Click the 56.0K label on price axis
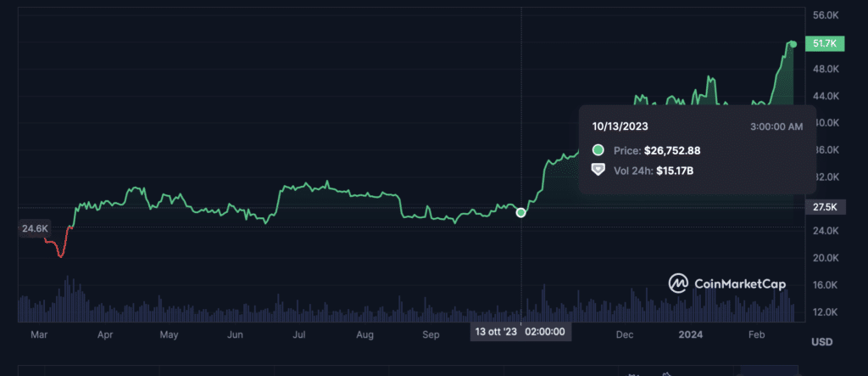 [x=825, y=15]
